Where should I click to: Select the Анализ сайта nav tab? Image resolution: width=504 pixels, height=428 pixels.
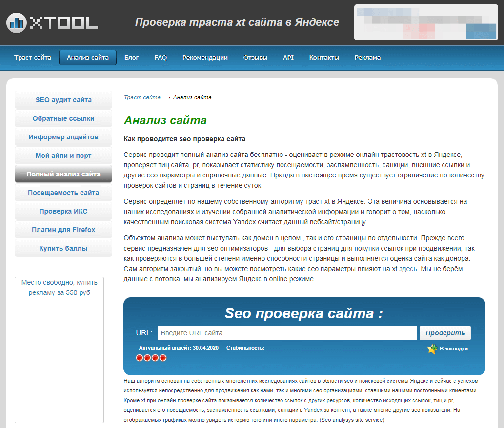pos(88,58)
